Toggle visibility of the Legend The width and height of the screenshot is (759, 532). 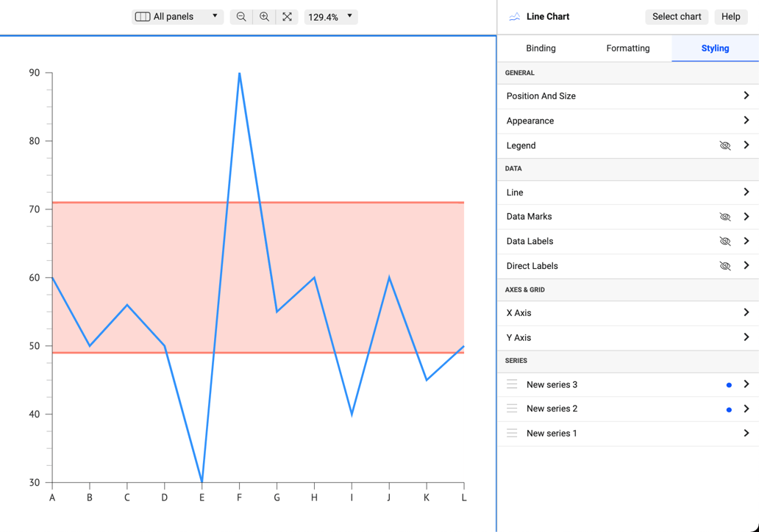point(725,145)
